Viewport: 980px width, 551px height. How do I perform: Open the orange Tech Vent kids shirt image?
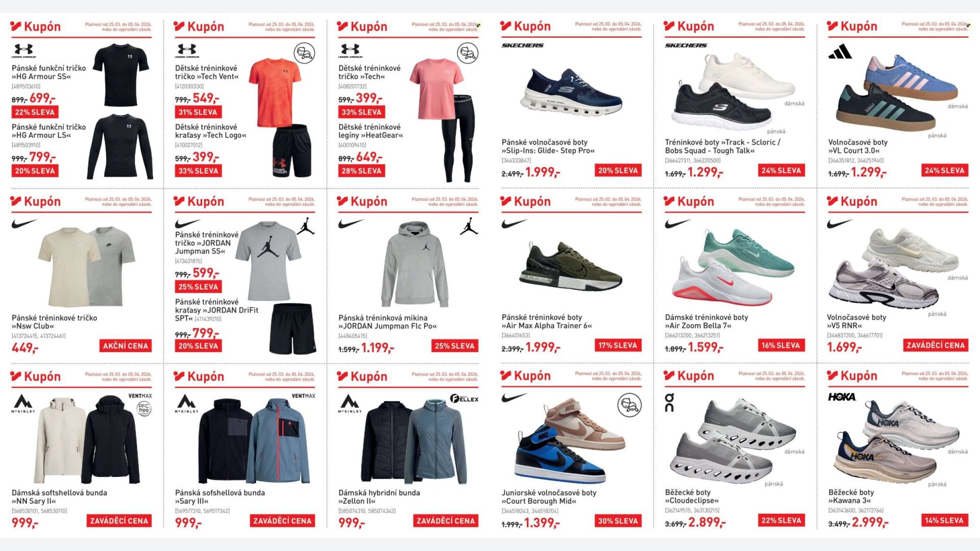(x=275, y=92)
